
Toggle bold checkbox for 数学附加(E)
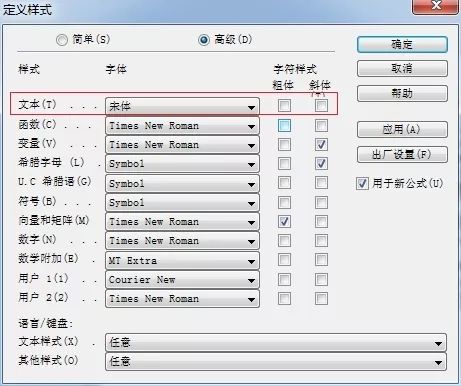coord(284,260)
